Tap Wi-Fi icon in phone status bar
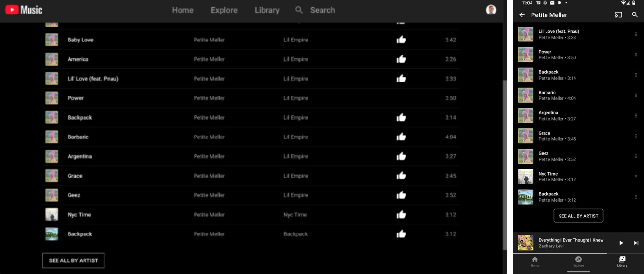The image size is (644, 274). [624, 3]
